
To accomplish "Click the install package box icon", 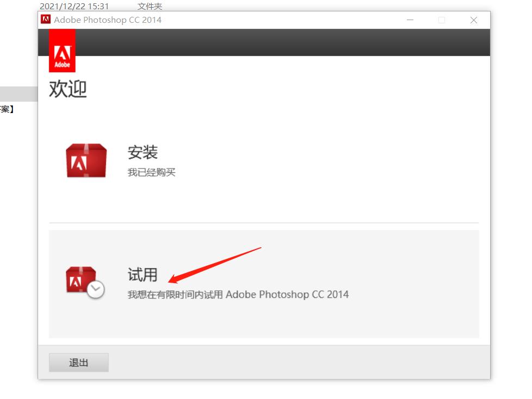I will tap(86, 161).
